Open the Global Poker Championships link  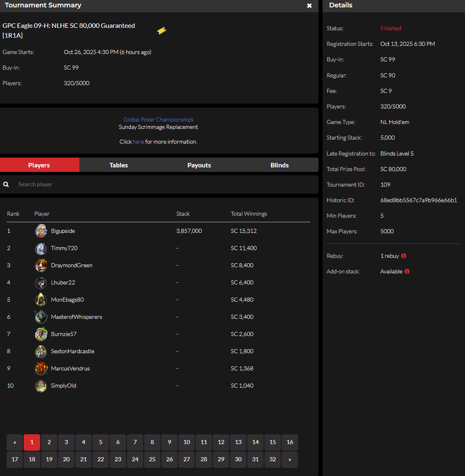coord(158,120)
